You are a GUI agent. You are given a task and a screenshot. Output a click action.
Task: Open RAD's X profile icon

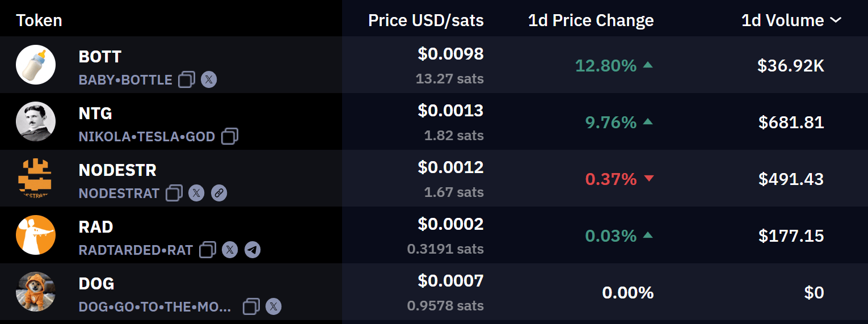pyautogui.click(x=230, y=250)
